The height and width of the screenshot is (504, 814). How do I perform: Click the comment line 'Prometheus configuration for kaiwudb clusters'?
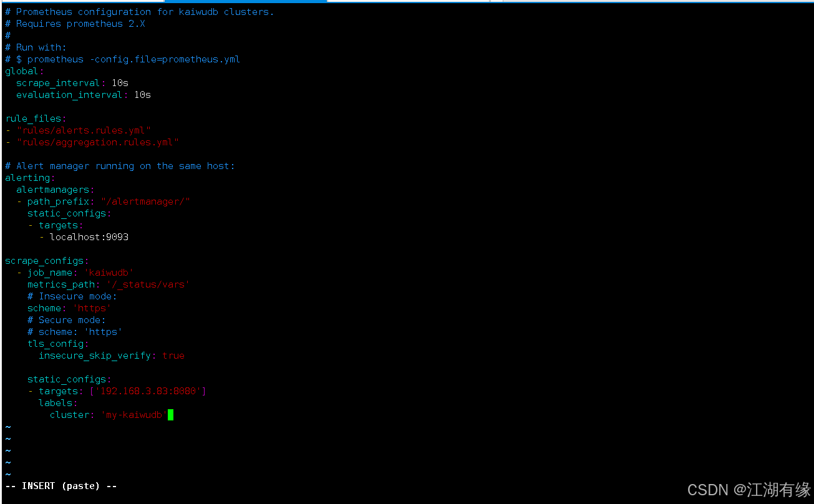pos(139,12)
